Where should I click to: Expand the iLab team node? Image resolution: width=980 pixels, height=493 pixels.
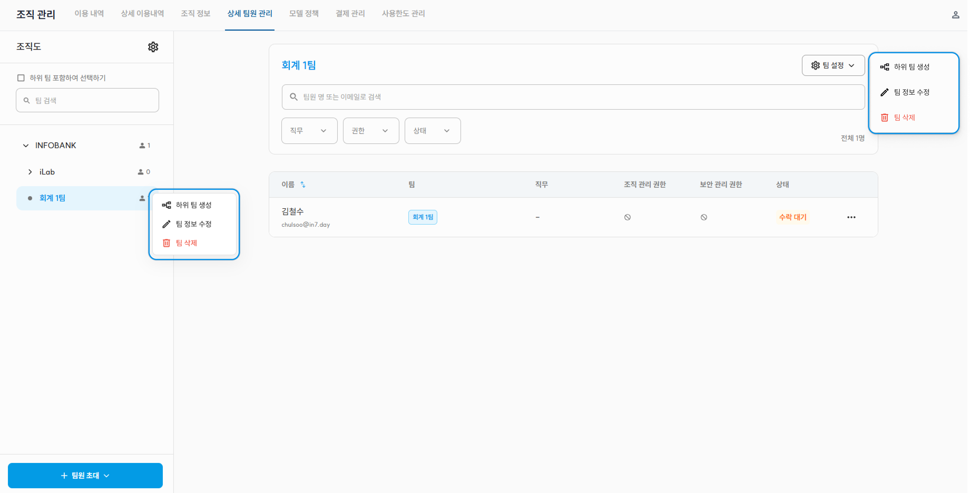(30, 172)
